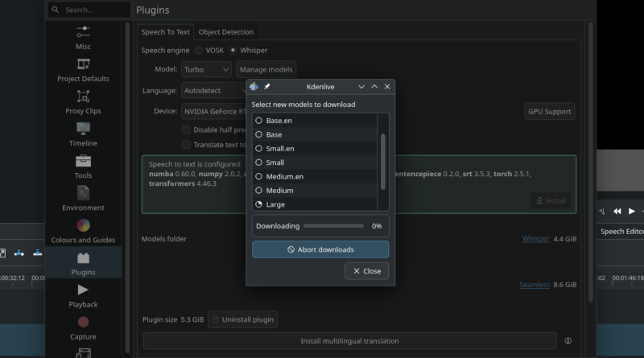The image size is (644, 358).
Task: Open Proxy Clips settings category
Action: (83, 103)
